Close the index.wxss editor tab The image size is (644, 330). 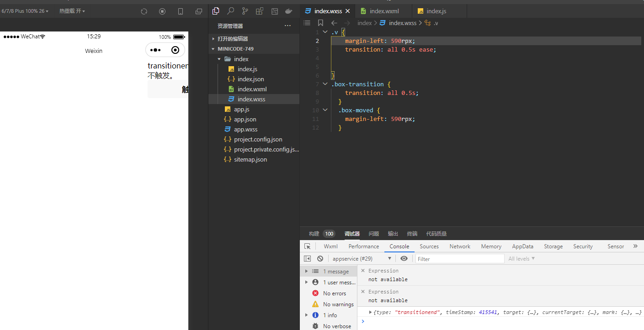347,11
